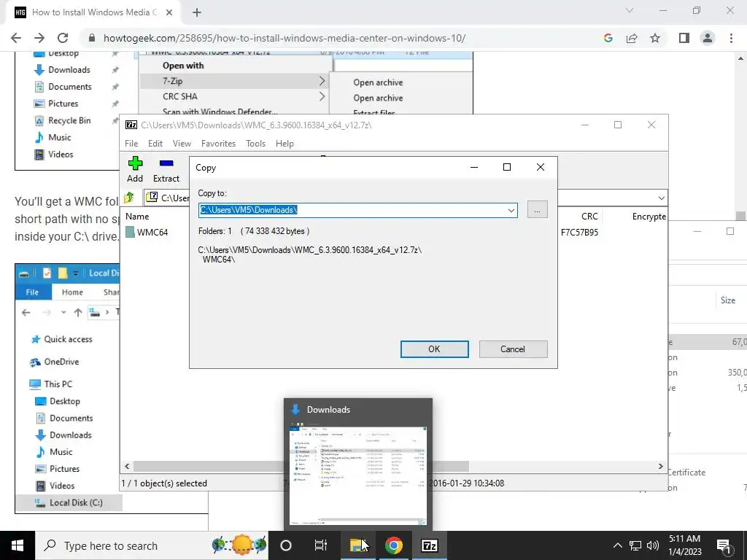The image size is (747, 560).
Task: Open Chrome tab search chevron
Action: click(x=630, y=10)
